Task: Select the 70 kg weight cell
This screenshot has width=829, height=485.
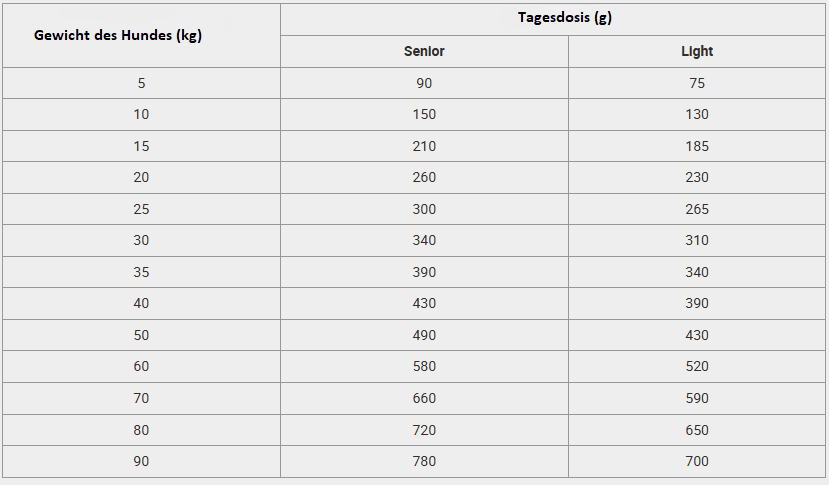Action: (141, 398)
